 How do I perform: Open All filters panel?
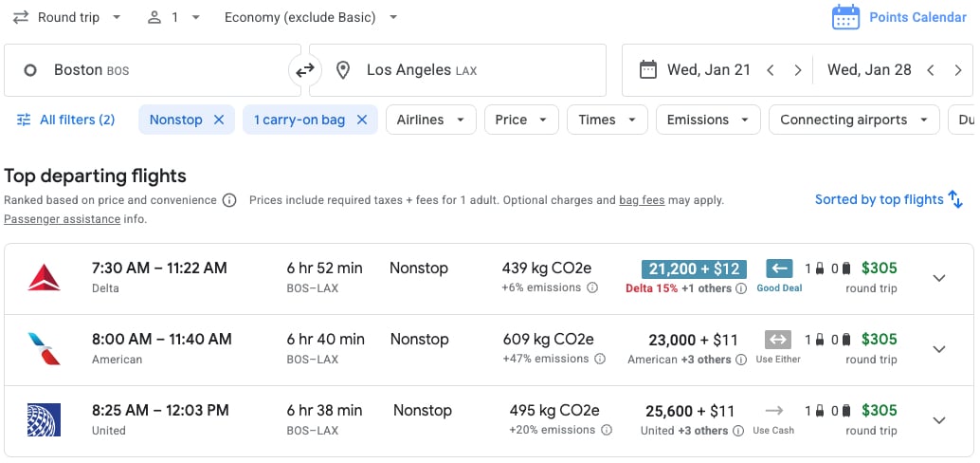pyautogui.click(x=65, y=120)
